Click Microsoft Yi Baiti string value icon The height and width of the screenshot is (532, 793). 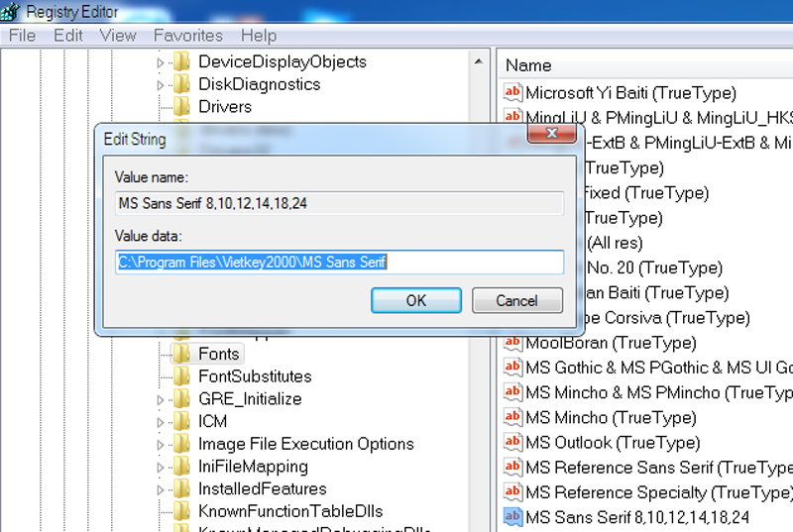coord(512,92)
